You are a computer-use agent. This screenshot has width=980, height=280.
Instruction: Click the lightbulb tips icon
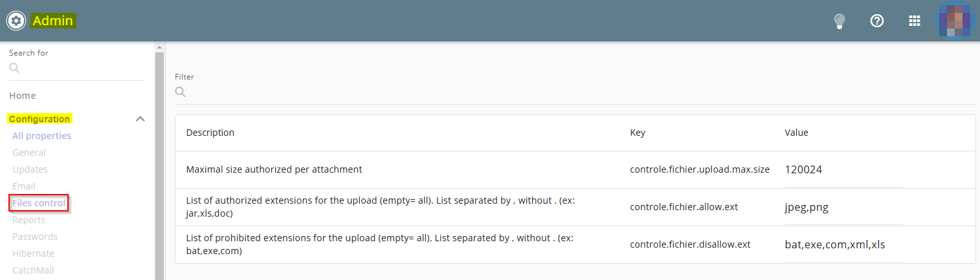click(840, 21)
